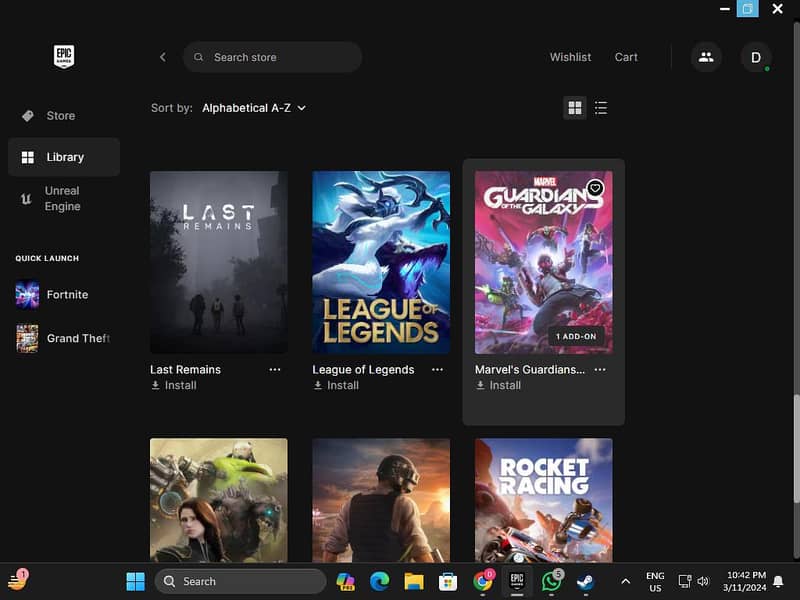Open the Cart
This screenshot has width=800, height=600.
coord(627,57)
